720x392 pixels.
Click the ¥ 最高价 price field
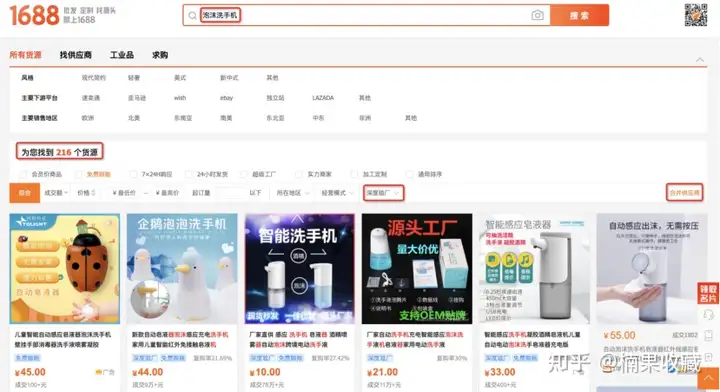coord(167,193)
